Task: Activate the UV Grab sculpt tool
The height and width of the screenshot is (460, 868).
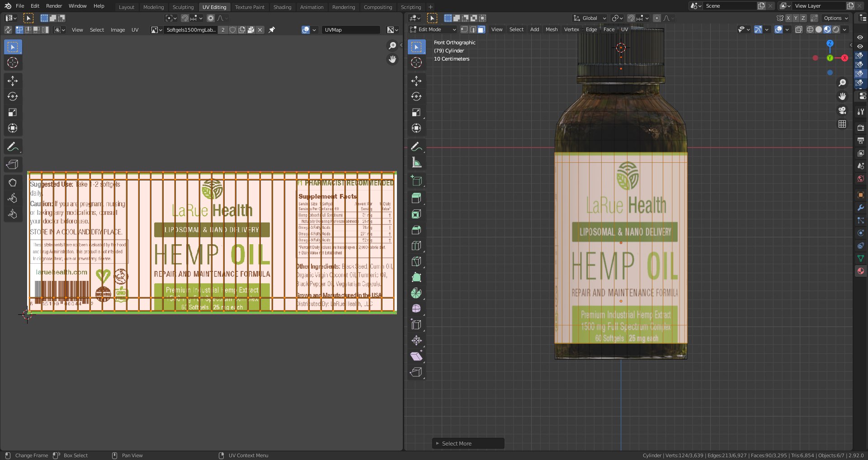Action: click(13, 183)
